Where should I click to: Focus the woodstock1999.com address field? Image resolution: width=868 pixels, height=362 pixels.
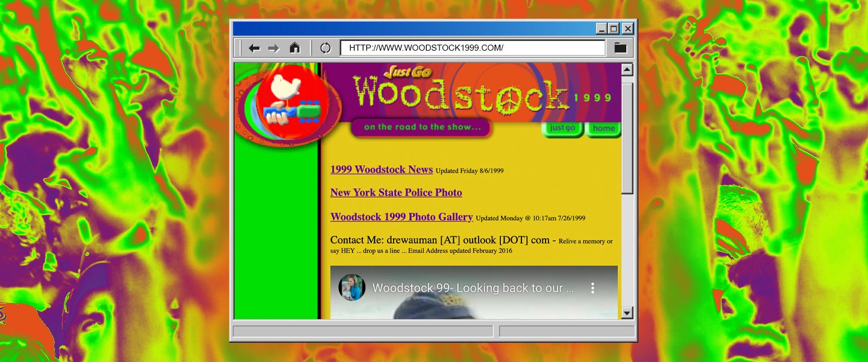[x=473, y=48]
